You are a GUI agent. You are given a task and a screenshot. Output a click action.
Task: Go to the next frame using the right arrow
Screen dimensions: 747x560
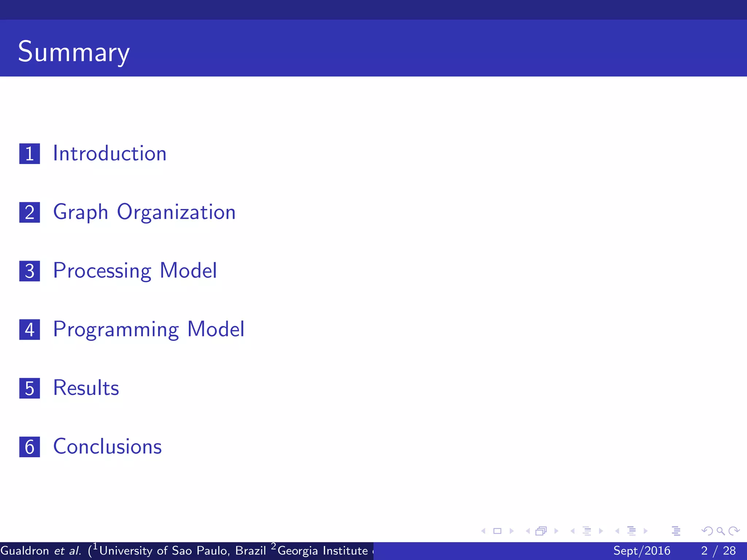click(x=556, y=531)
